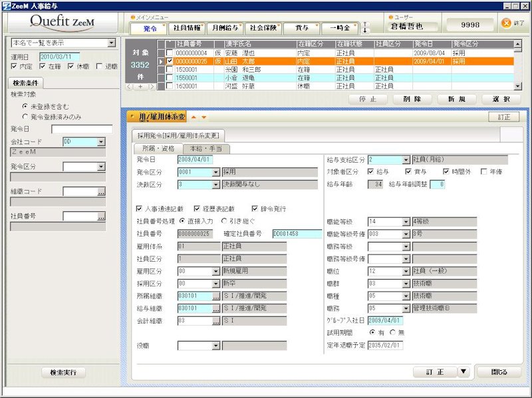The image size is (532, 398).
Task: Open the 社会保険 main menu tab
Action: (x=263, y=28)
